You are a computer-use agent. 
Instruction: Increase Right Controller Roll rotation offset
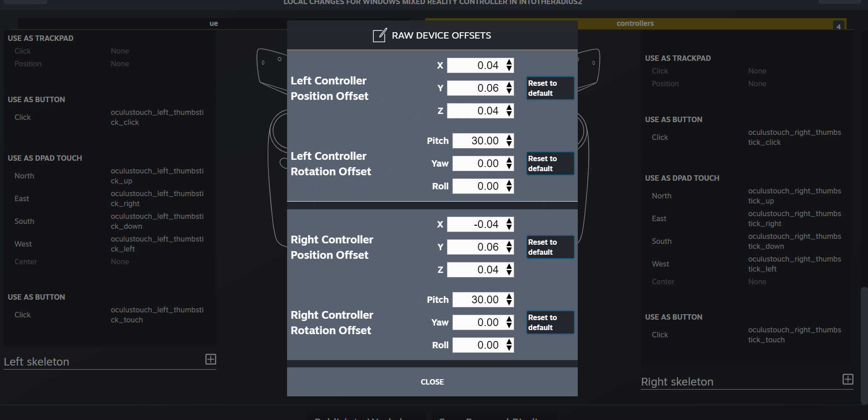509,342
